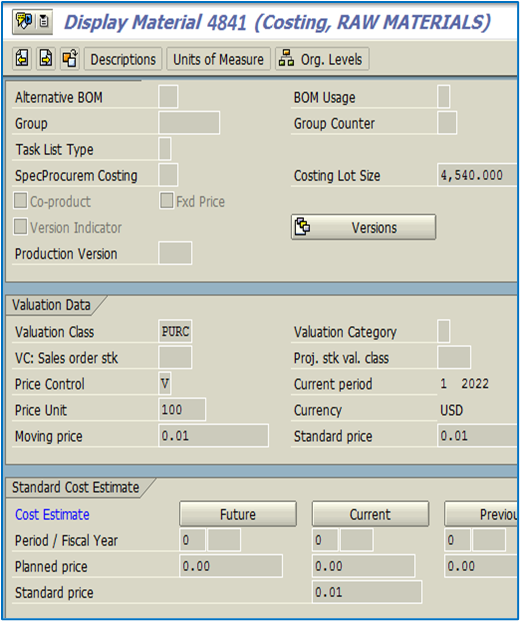Click the Period / Fiscal Year label
Screen dimensions: 520x621
66,541
